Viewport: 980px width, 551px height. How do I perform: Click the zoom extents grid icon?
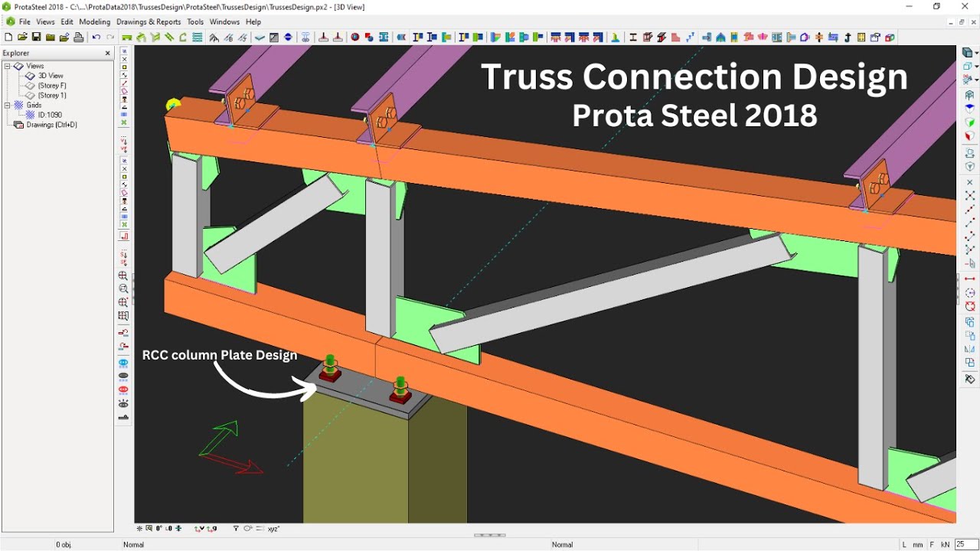(x=123, y=315)
